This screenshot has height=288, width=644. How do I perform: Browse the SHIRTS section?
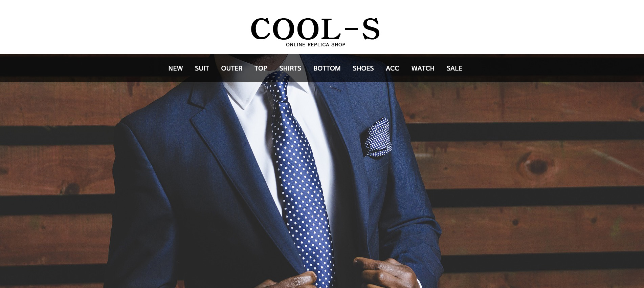(290, 68)
